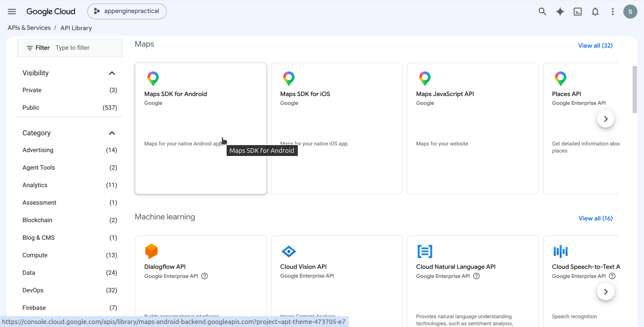The width and height of the screenshot is (644, 327).
Task: Open Gemini AI sparkle assistant
Action: coord(560,12)
